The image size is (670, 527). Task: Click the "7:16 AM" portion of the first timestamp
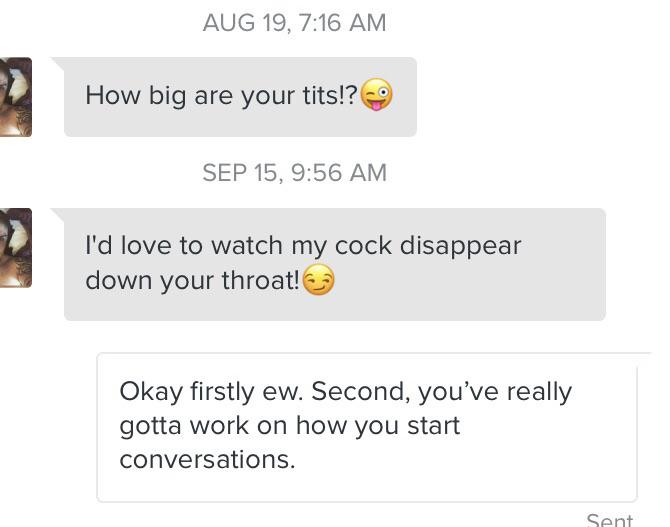342,23
